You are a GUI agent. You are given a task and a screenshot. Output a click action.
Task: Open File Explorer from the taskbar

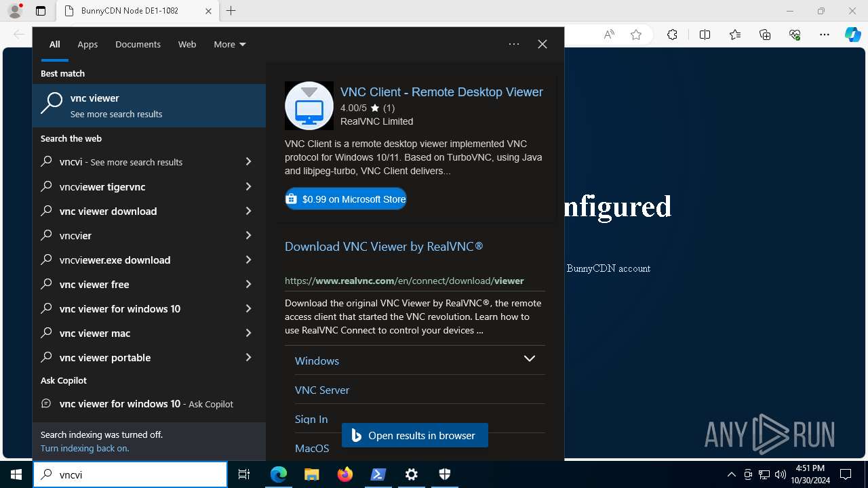tap(311, 474)
